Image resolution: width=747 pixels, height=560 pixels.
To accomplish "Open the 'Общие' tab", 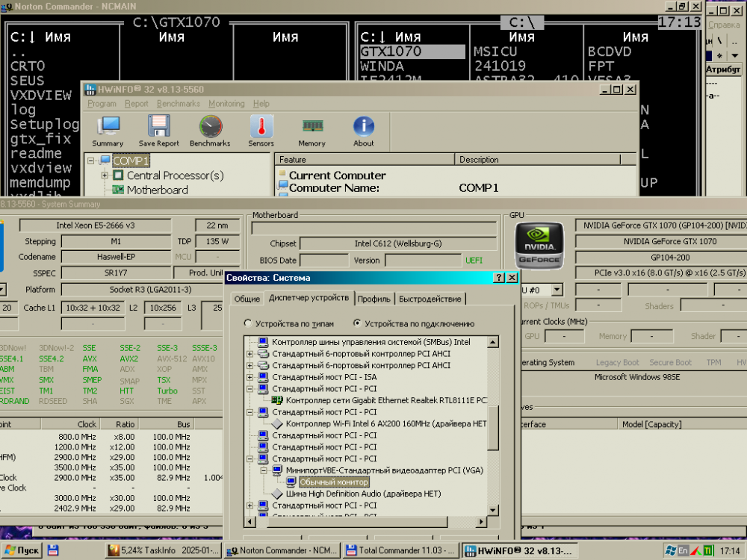I will (247, 299).
